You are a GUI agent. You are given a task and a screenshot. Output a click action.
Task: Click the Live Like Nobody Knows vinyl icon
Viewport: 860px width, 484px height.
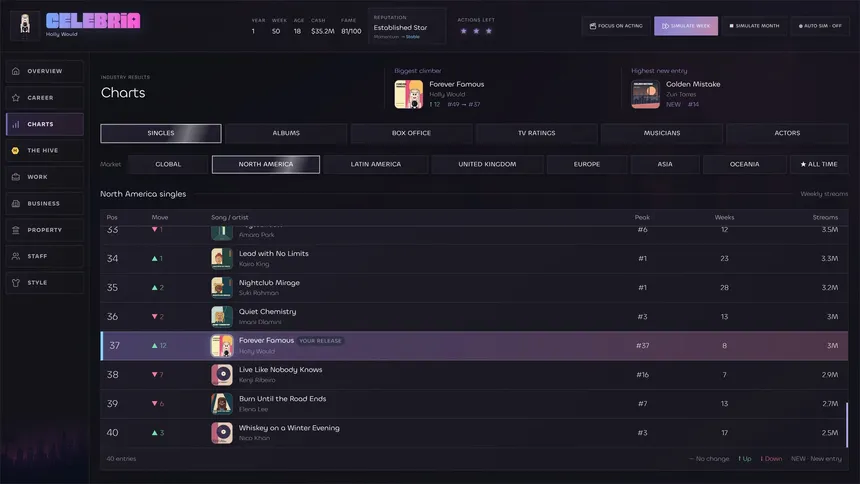222,375
